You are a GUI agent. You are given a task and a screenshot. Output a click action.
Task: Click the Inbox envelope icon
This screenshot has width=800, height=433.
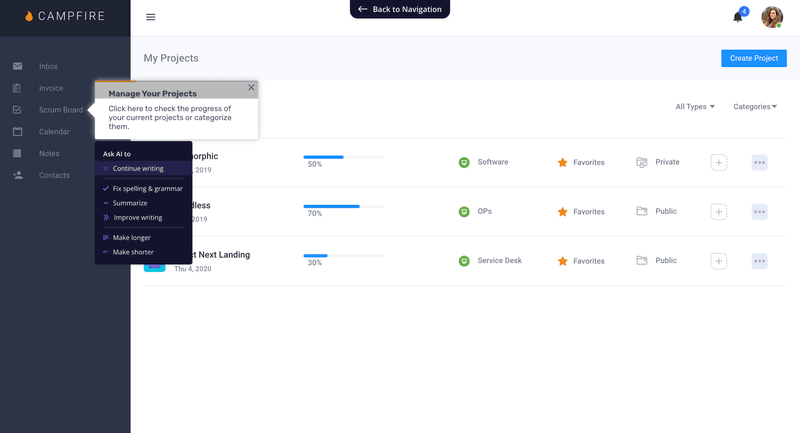pos(17,66)
